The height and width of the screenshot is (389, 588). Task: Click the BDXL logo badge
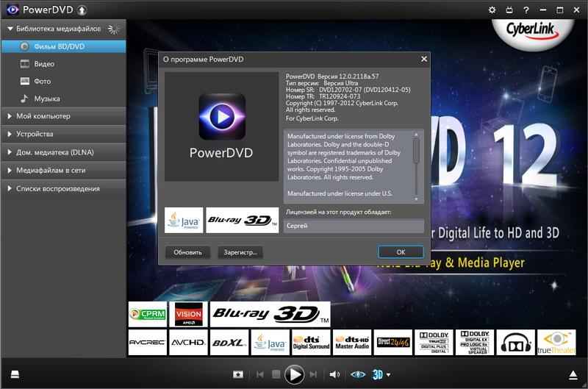229,343
